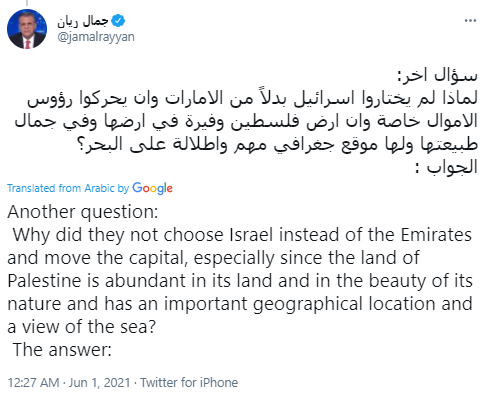The image size is (488, 397).
Task: Click the Google logo in translation notice
Action: pyautogui.click(x=152, y=188)
